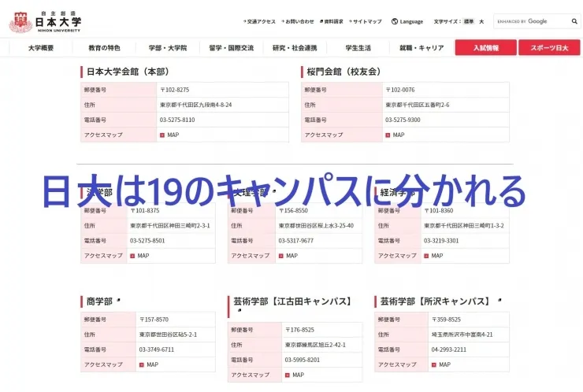Set text size to 大
The image size is (583, 392).
coord(481,21)
